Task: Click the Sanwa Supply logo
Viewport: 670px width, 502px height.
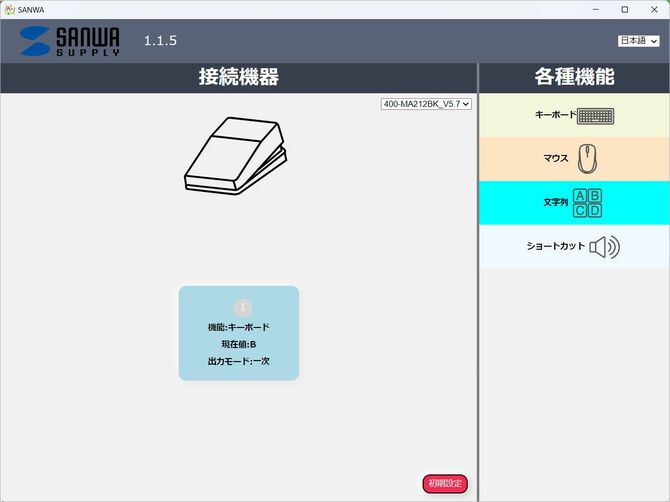Action: (x=70, y=41)
